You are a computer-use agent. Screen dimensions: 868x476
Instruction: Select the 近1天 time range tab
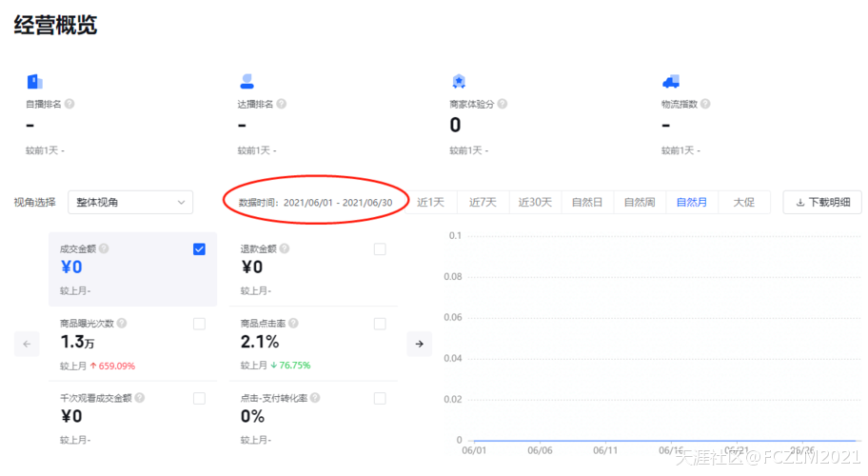431,202
